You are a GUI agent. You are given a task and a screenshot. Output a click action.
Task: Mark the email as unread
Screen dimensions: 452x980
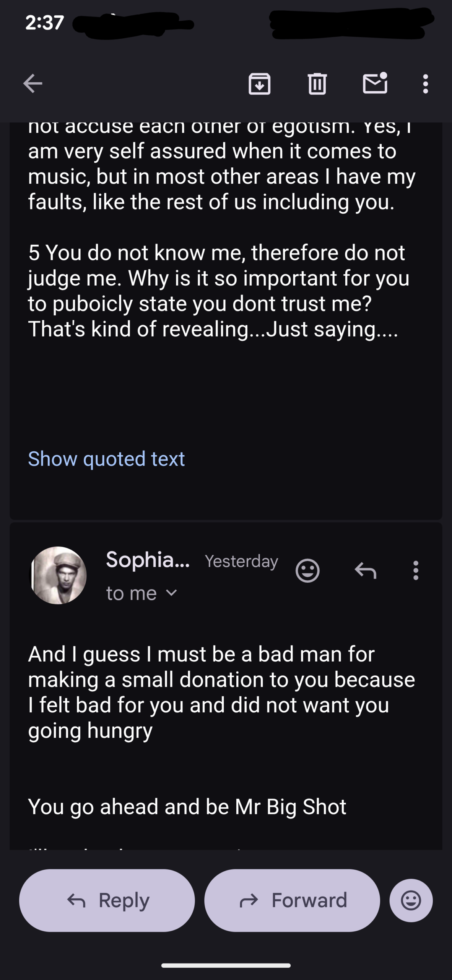[375, 83]
